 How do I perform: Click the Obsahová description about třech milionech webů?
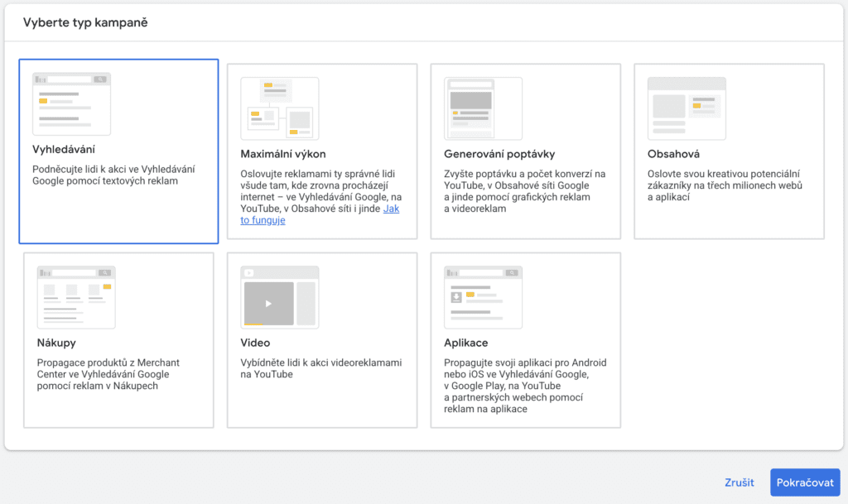point(723,185)
